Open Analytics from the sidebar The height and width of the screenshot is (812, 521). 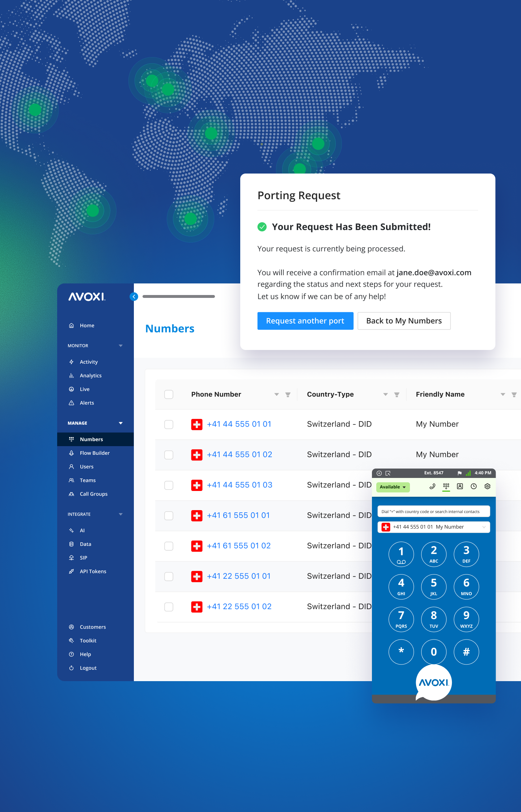(90, 376)
